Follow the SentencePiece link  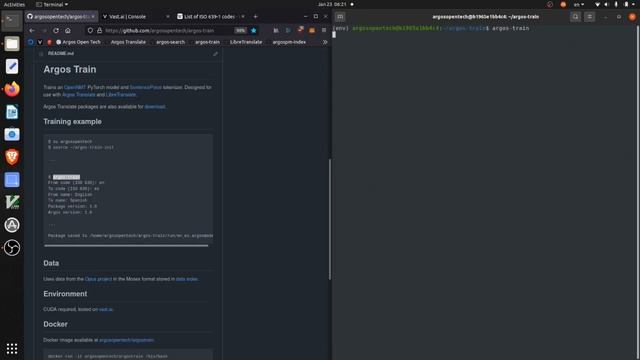click(x=145, y=87)
